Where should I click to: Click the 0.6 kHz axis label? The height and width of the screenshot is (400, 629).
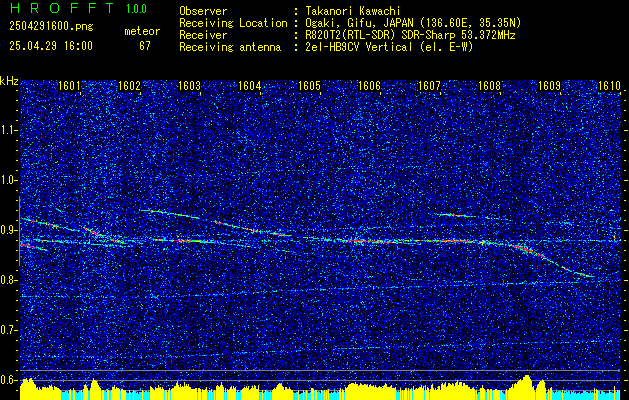click(x=9, y=380)
